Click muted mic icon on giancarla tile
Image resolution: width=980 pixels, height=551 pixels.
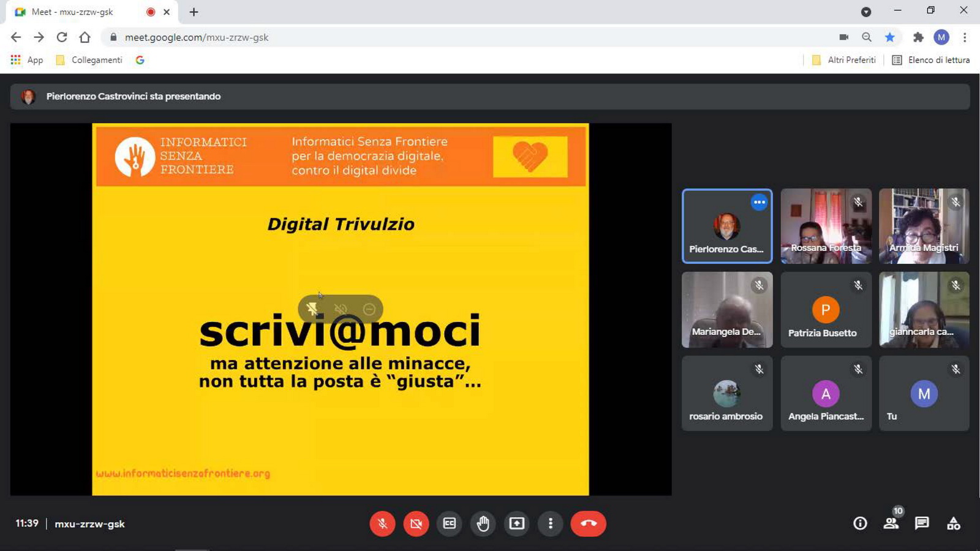coord(956,285)
